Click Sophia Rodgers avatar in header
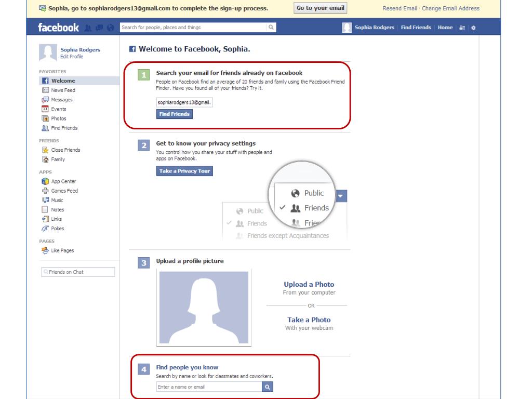The height and width of the screenshot is (399, 532). click(x=347, y=28)
